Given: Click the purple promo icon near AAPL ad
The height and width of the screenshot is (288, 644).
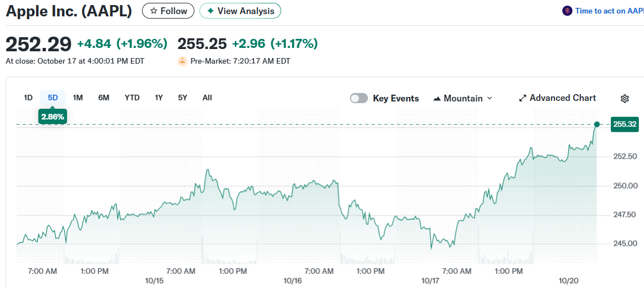Looking at the screenshot, I should coord(567,11).
